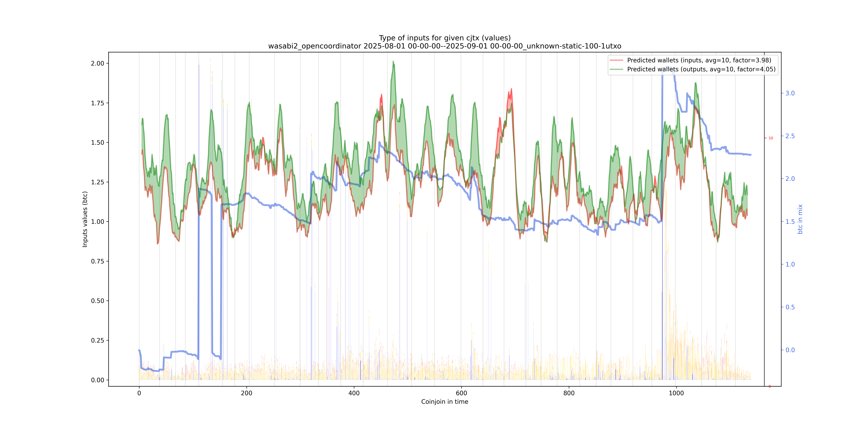Click the left y-axis tick 0.00
Image resolution: width=868 pixels, height=434 pixels.
click(x=97, y=380)
